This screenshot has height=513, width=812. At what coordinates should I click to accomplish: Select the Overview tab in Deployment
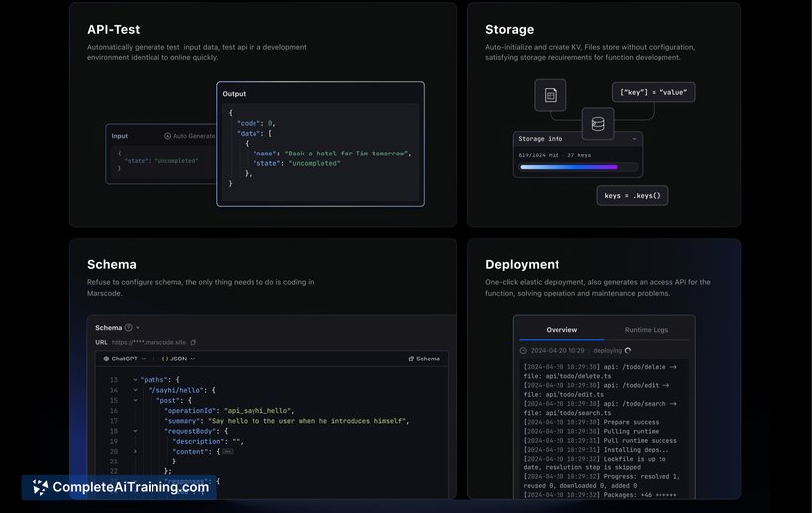[561, 330]
